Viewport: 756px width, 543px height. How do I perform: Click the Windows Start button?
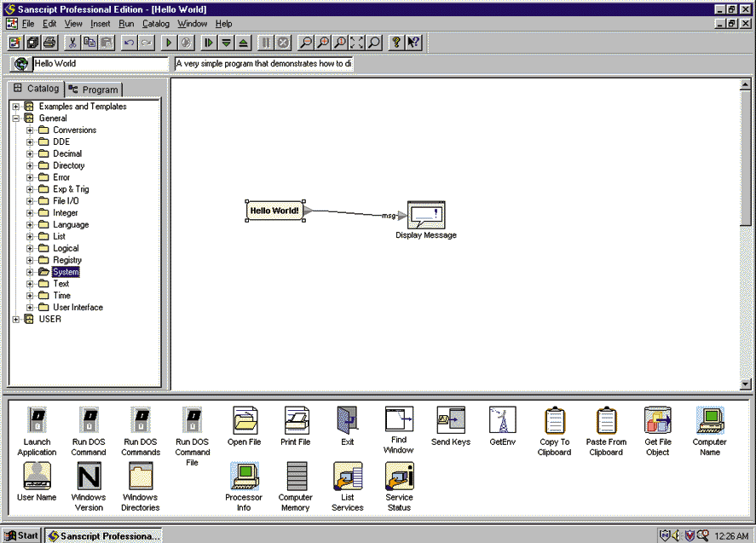click(x=22, y=535)
